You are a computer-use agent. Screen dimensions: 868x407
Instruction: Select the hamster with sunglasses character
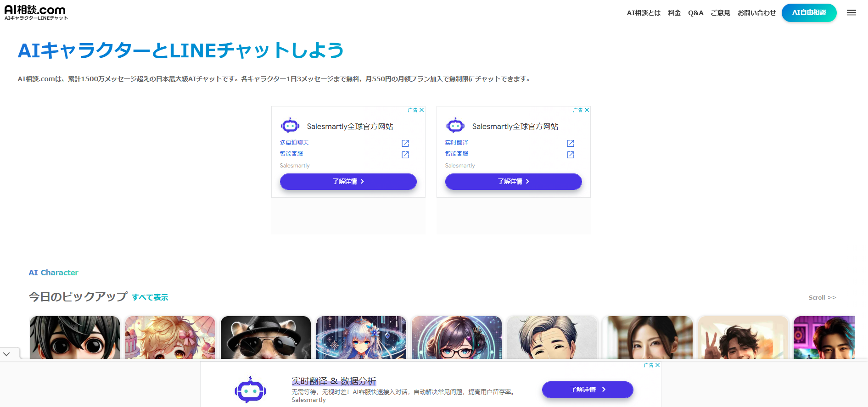point(265,338)
